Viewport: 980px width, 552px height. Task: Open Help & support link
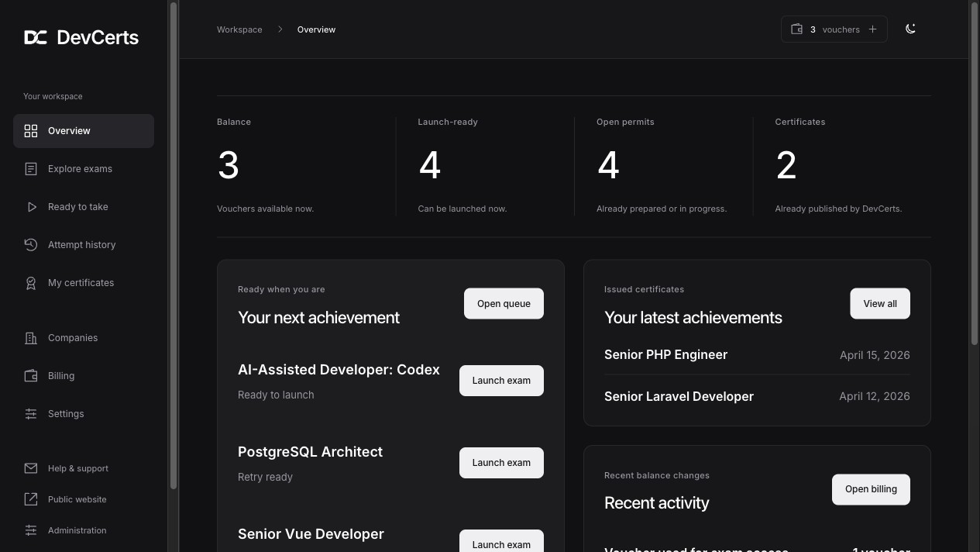[x=84, y=468]
